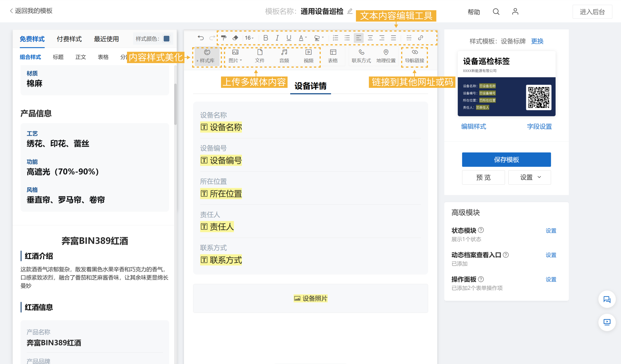The width and height of the screenshot is (621, 364).
Task: Click the search magnifier icon
Action: (x=496, y=12)
